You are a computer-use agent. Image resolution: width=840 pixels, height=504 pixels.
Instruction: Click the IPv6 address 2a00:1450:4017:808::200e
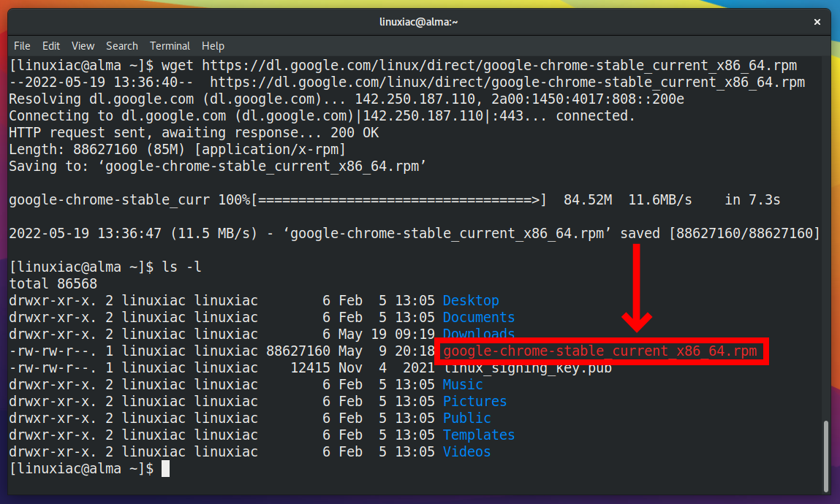[x=588, y=99]
